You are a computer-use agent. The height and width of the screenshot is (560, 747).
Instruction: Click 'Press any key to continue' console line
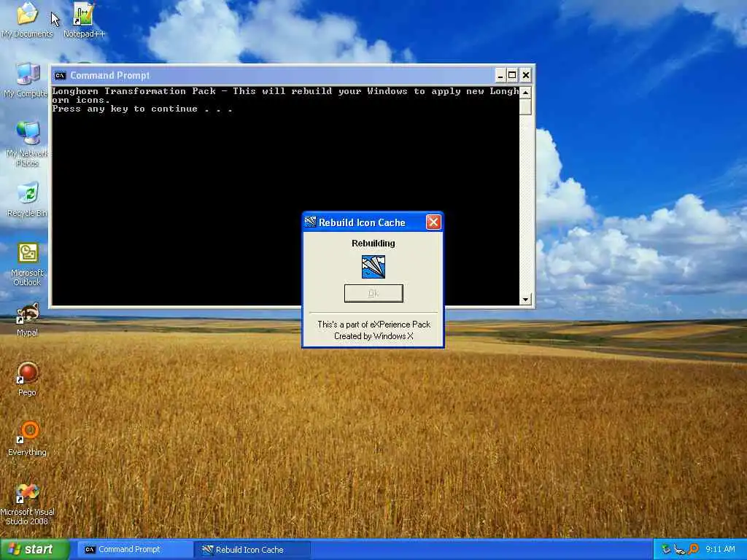point(142,109)
